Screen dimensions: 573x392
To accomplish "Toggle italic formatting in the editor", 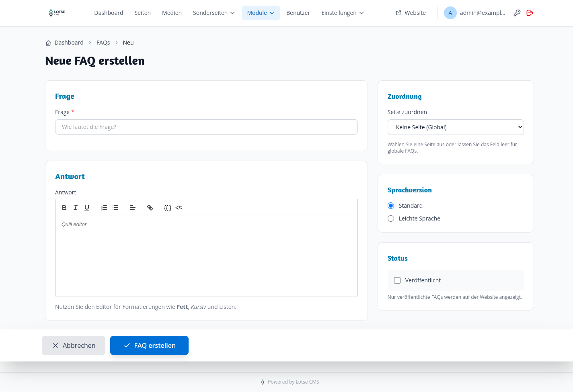I will [x=76, y=208].
